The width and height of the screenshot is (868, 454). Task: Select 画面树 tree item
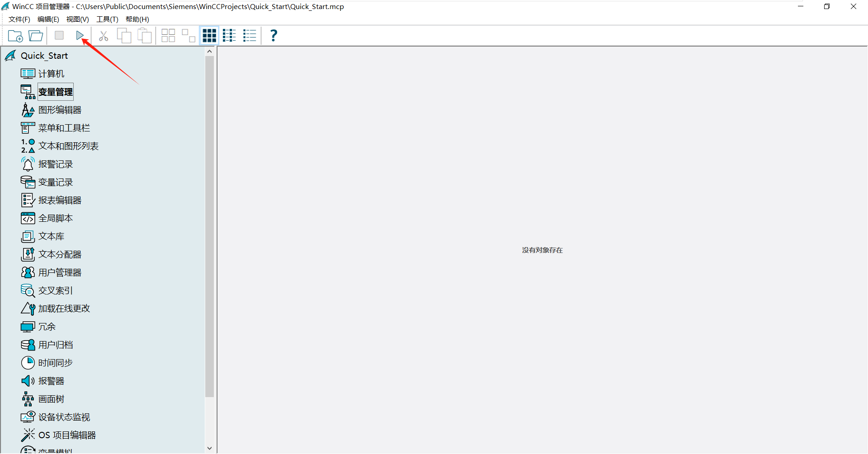pos(52,399)
